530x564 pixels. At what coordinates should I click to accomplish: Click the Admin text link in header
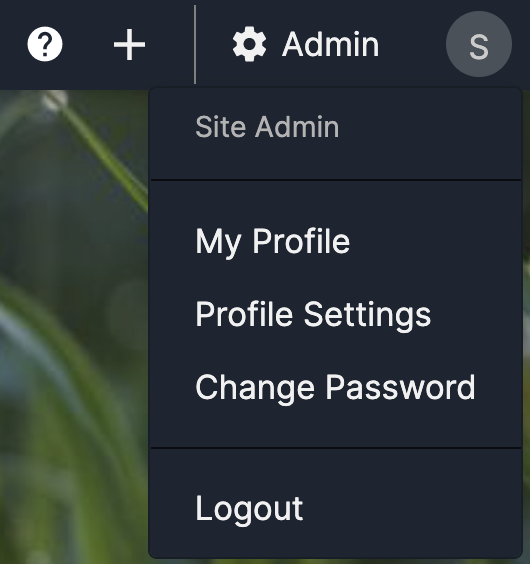pos(330,45)
